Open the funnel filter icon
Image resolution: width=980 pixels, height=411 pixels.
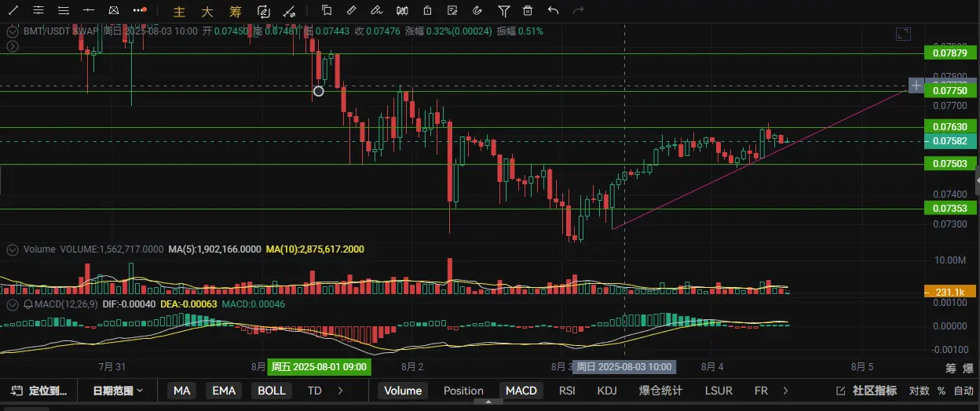pyautogui.click(x=503, y=11)
